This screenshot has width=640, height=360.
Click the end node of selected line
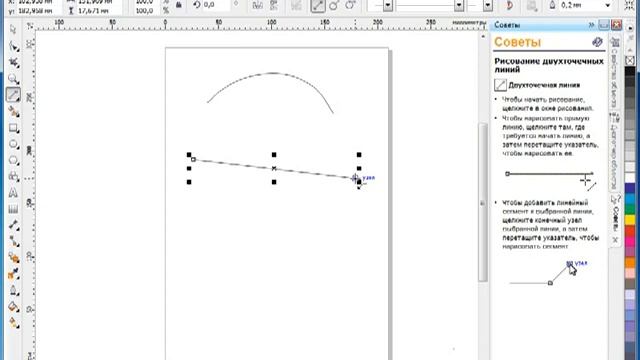pos(355,178)
